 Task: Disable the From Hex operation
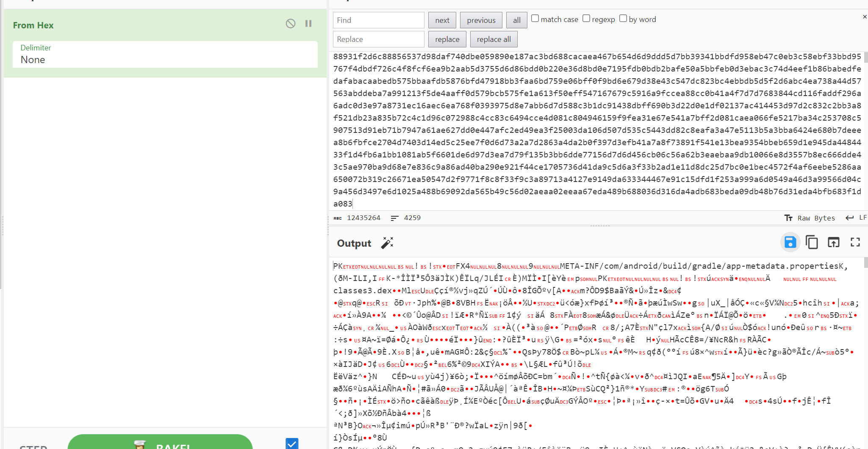[x=290, y=24]
